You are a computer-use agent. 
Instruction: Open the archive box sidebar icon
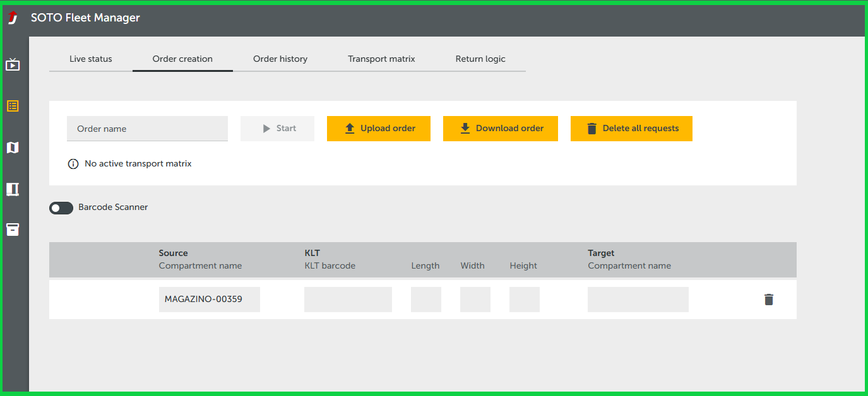pyautogui.click(x=13, y=230)
